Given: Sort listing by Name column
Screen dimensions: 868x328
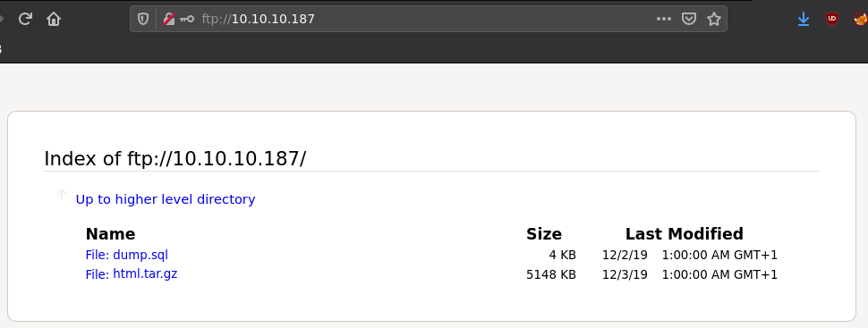Looking at the screenshot, I should [110, 234].
